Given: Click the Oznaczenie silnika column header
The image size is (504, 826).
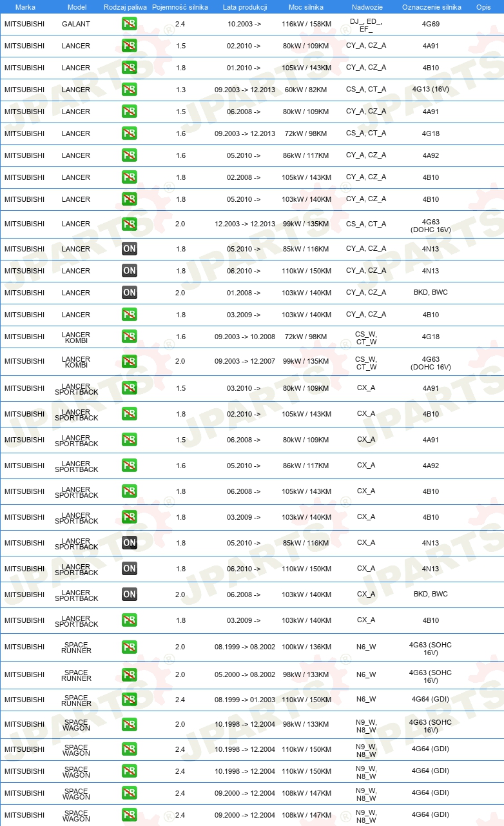Looking at the screenshot, I should (431, 7).
